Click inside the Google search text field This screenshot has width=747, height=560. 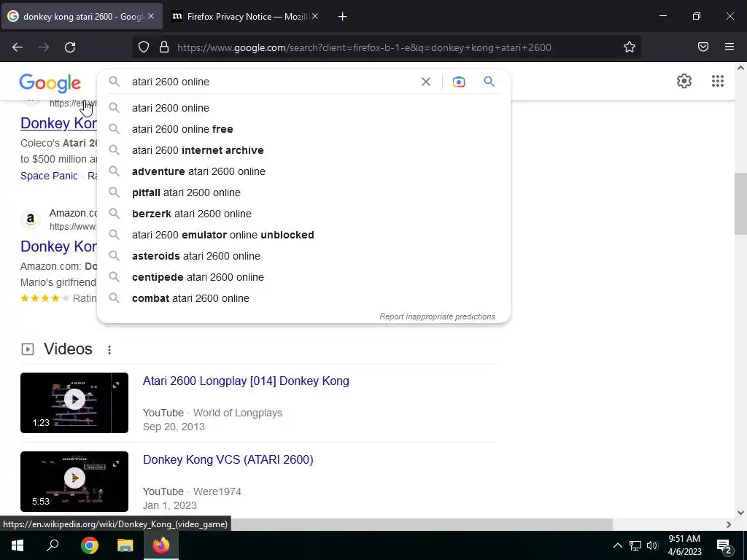(x=271, y=82)
